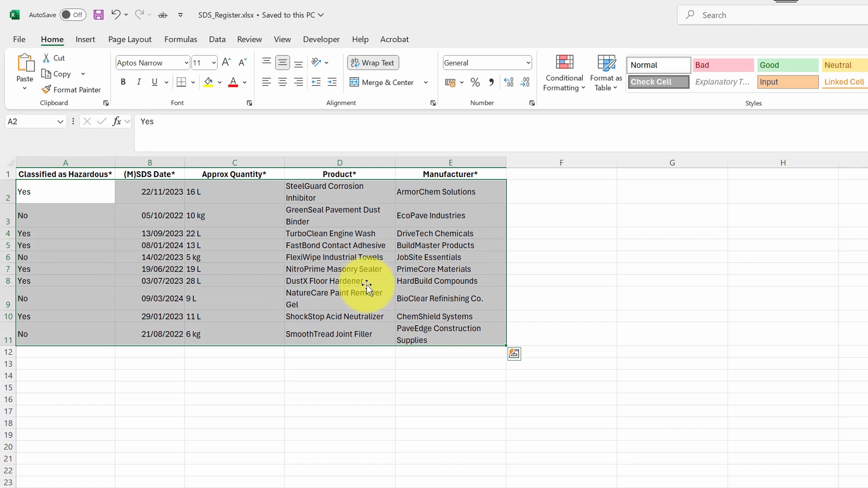Open the Merge & Center dropdown arrow

click(425, 82)
